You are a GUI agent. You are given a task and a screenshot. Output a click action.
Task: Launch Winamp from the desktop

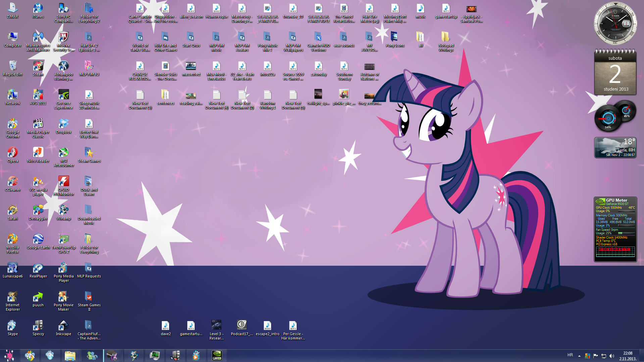coord(63,213)
